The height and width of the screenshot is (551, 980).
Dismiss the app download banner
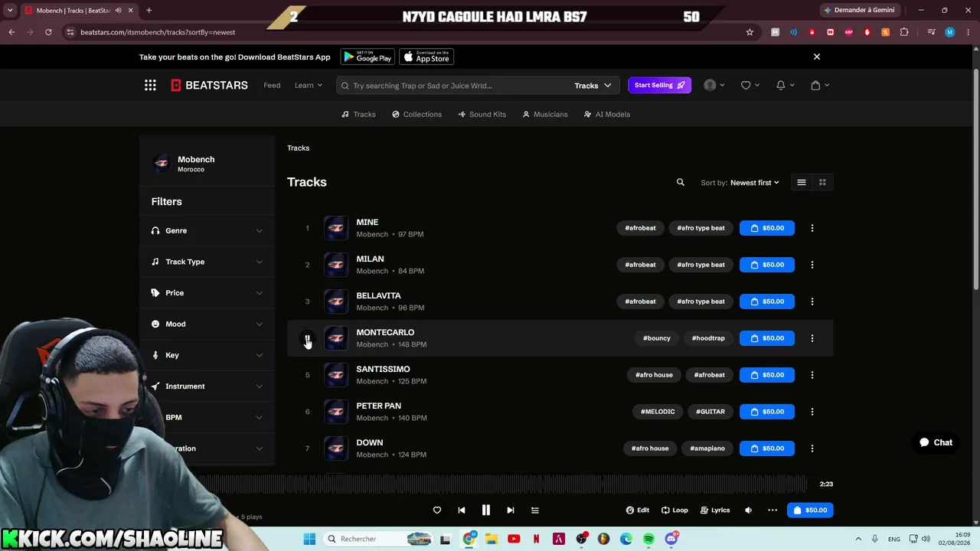(817, 57)
